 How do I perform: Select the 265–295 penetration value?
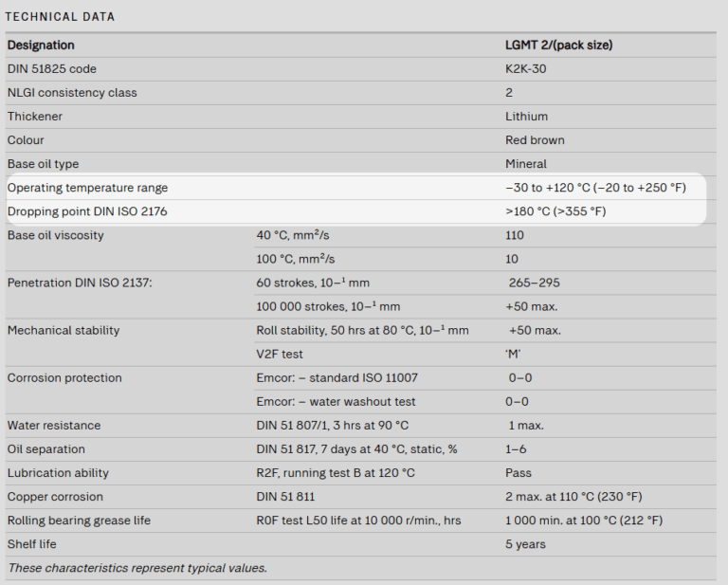[535, 283]
